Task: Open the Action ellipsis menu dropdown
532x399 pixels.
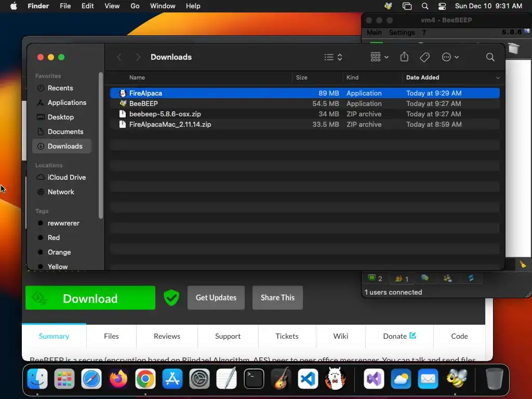Action: pos(450,57)
